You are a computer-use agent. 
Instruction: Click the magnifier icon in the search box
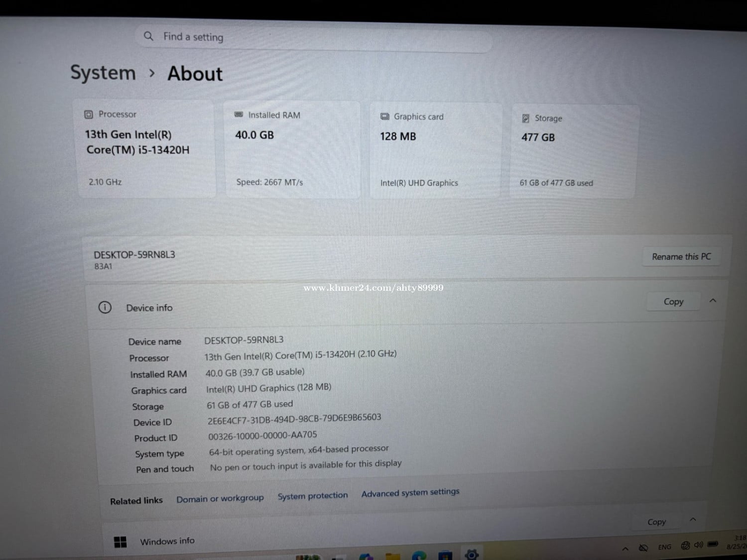[148, 36]
